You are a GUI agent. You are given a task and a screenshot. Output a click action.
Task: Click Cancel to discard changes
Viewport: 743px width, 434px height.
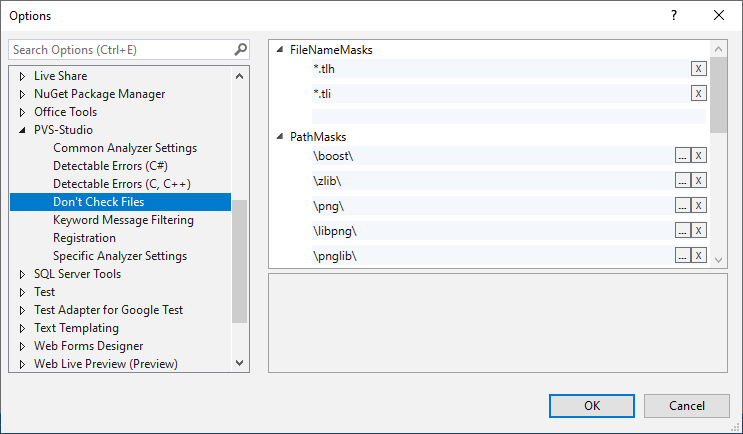(x=686, y=405)
